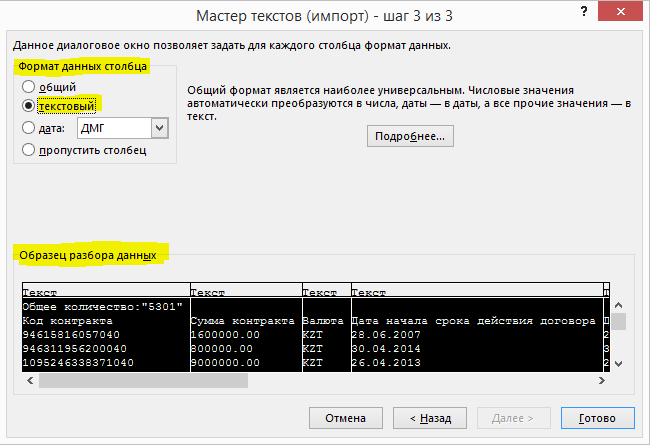This screenshot has height=445, width=650.
Task: Select the 'общий' column format radio
Action: tap(29, 86)
